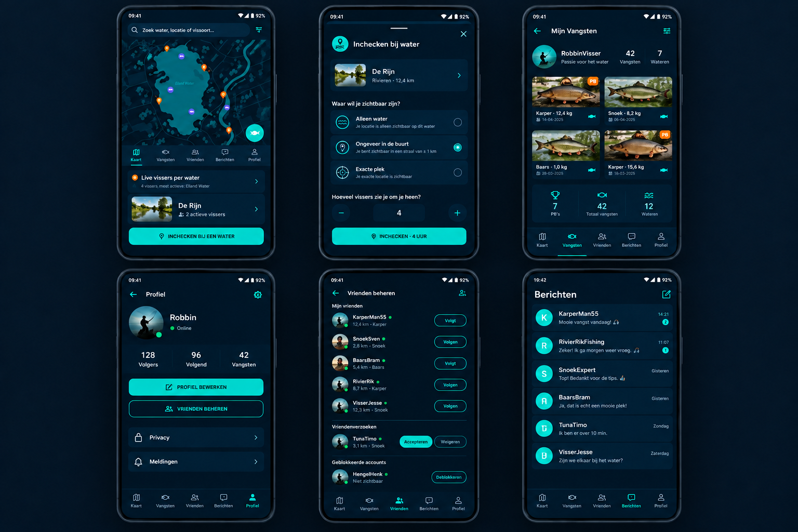This screenshot has width=798, height=532.
Task: Switch to Vrienden tab on the map screen
Action: [x=195, y=155]
